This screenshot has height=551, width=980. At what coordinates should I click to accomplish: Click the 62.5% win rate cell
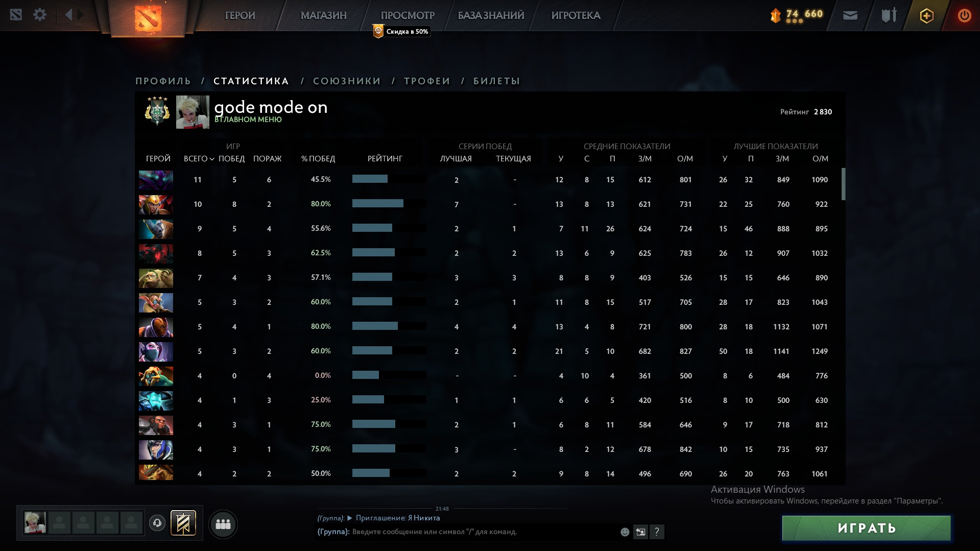(321, 253)
